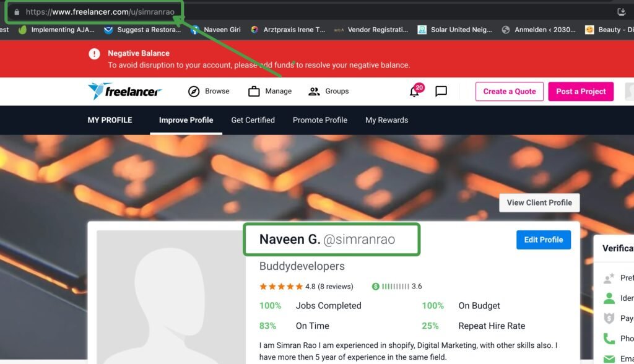Click the View Client Profile button
Viewport: 634px width, 364px height.
[539, 202]
